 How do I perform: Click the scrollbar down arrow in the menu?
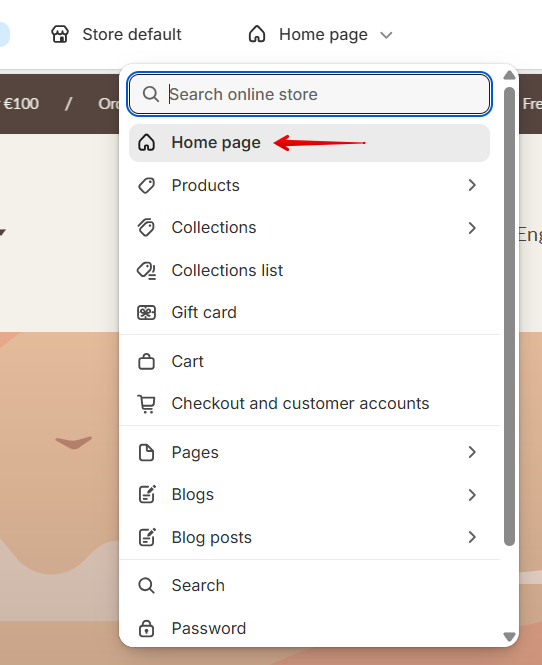click(509, 637)
